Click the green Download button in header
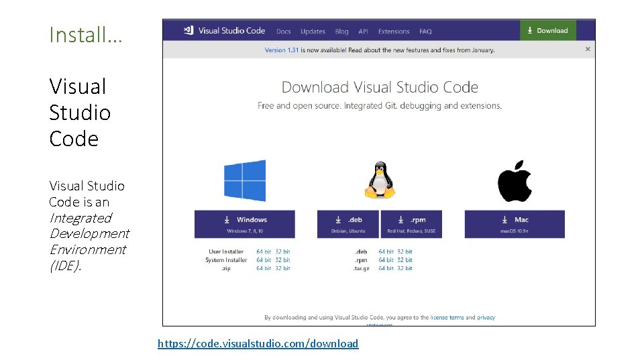This screenshot has width=644, height=362. click(548, 30)
